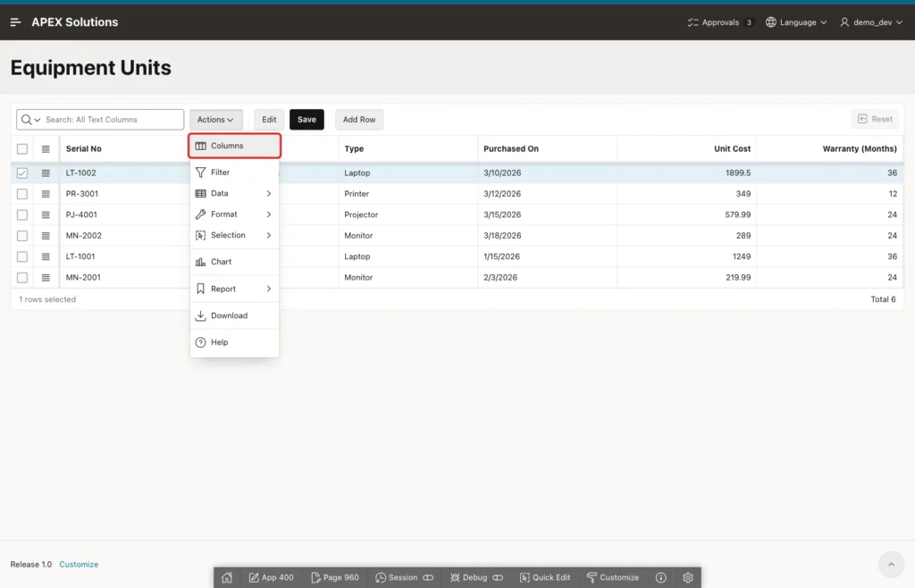915x588 pixels.
Task: Open the row menu for PJ-4001
Action: click(x=46, y=214)
